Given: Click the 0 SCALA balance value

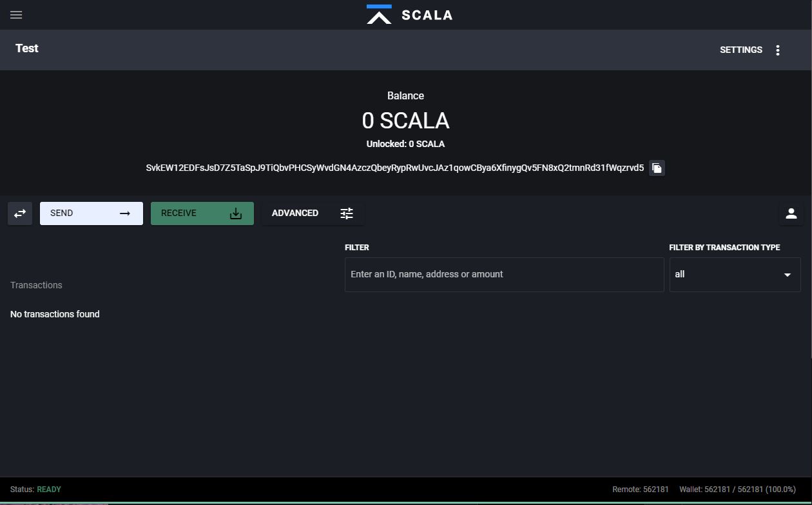Looking at the screenshot, I should point(405,121).
